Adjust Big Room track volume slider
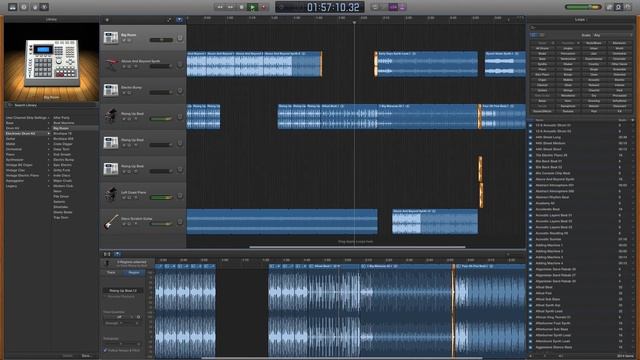The height and width of the screenshot is (360, 640). [161, 40]
